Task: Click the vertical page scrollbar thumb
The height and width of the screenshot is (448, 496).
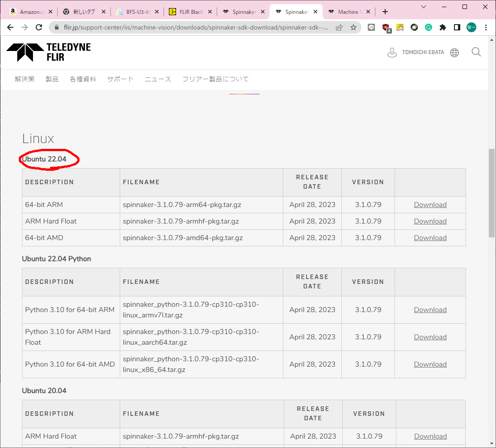Action: click(x=492, y=192)
